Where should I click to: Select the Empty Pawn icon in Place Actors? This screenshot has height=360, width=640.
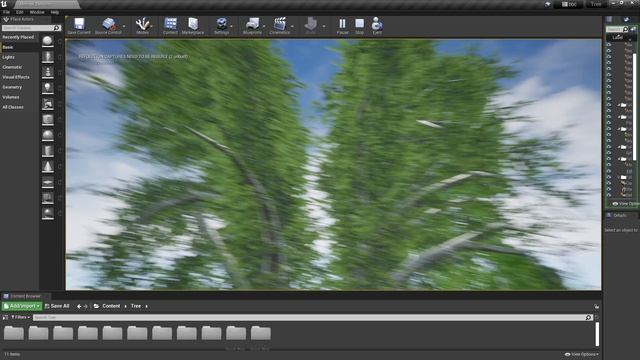pyautogui.click(x=48, y=72)
